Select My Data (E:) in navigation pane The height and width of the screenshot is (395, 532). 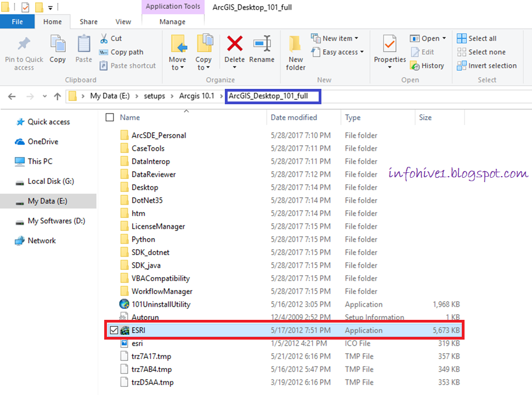pos(48,201)
